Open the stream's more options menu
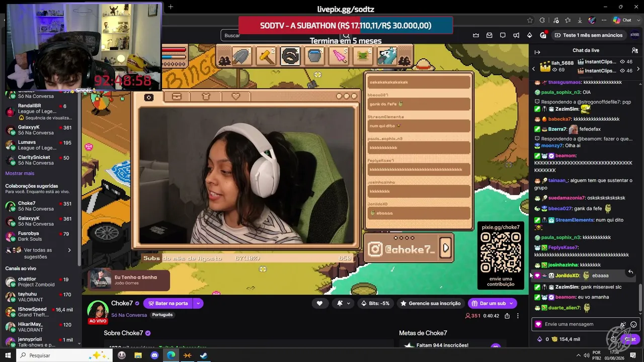 click(x=518, y=316)
